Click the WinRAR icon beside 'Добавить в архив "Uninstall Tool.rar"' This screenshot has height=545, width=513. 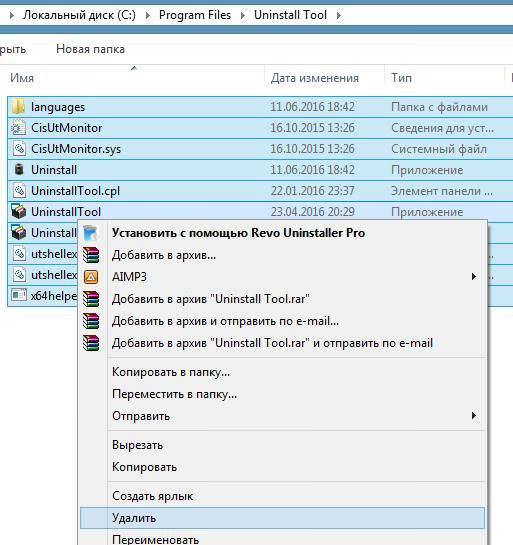pos(91,299)
